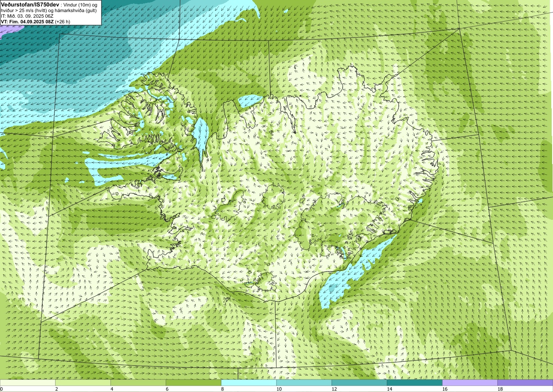Click the medium green 4–6 m/s legend swatch
Screen dimensions: 553x392
point(138,383)
